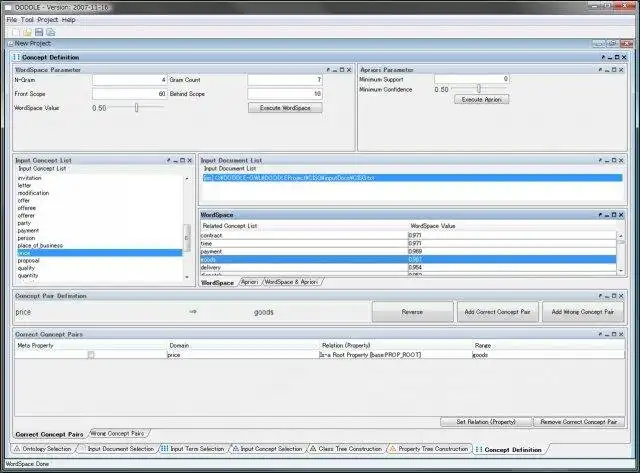The width and height of the screenshot is (640, 473).
Task: Open the Project menu
Action: [48, 20]
